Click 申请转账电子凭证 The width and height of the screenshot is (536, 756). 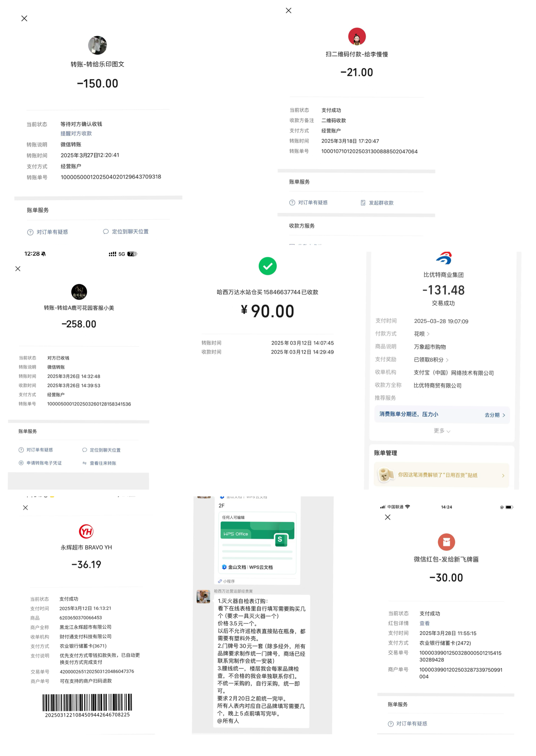click(40, 463)
